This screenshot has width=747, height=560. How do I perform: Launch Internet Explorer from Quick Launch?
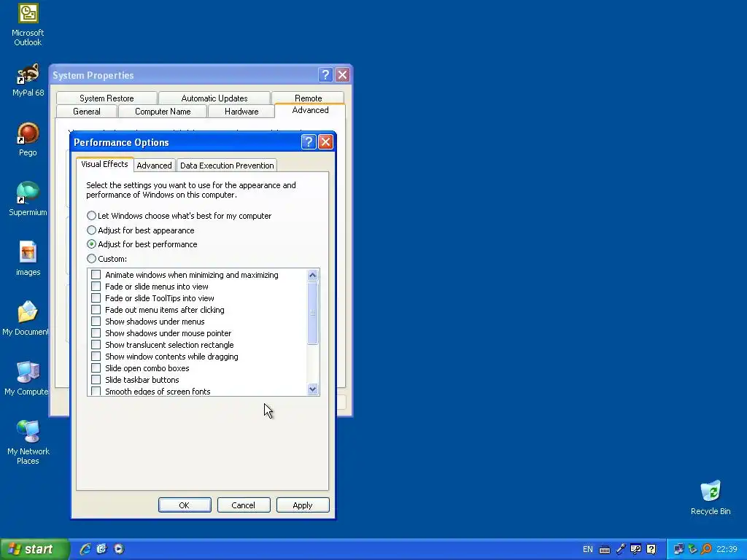coord(85,549)
